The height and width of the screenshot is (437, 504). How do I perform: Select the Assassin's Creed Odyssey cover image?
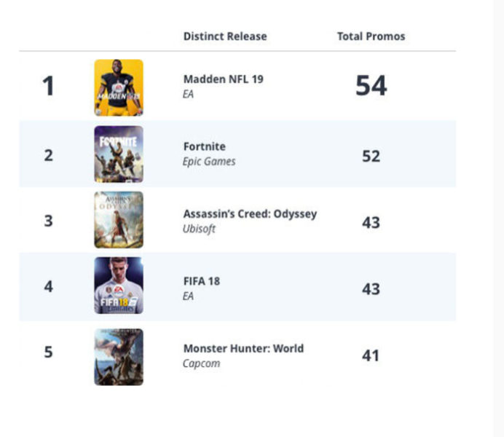pos(119,220)
